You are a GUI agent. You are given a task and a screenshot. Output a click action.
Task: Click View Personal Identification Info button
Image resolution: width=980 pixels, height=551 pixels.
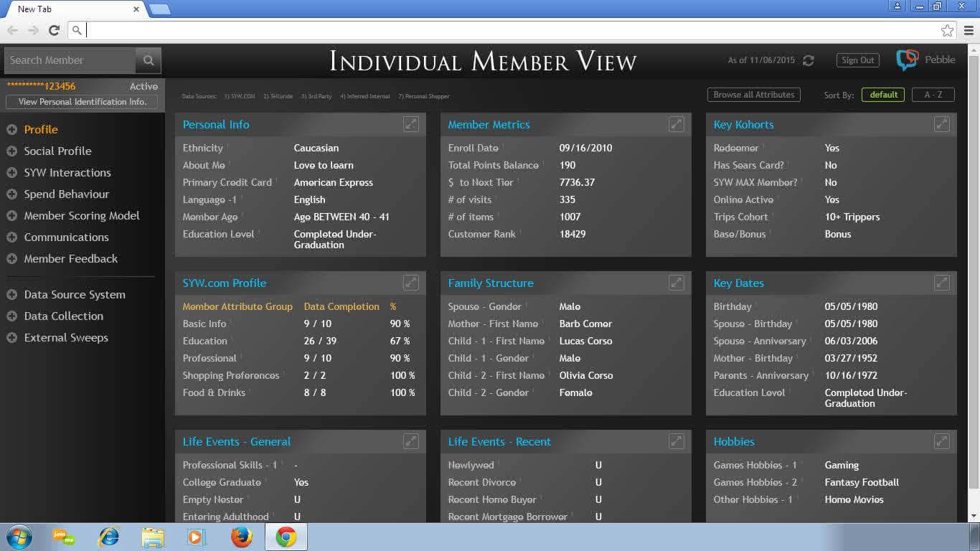pos(83,102)
